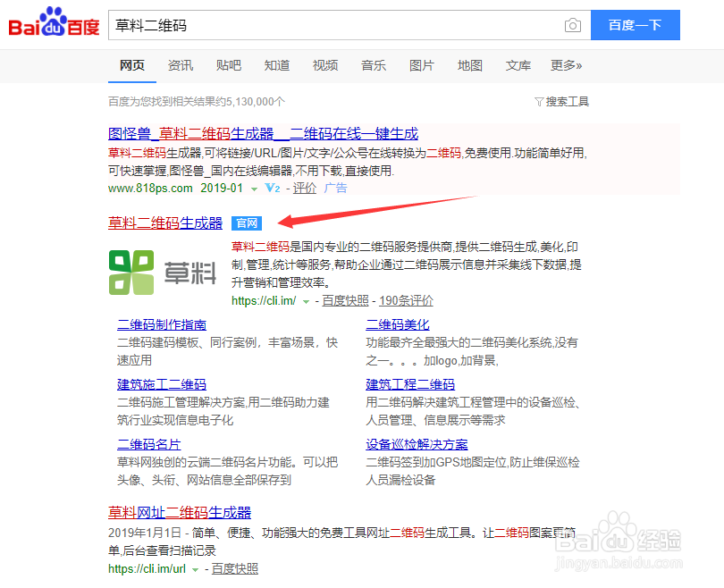Expand the 更多» tab menu
724x588 pixels.
click(x=566, y=65)
